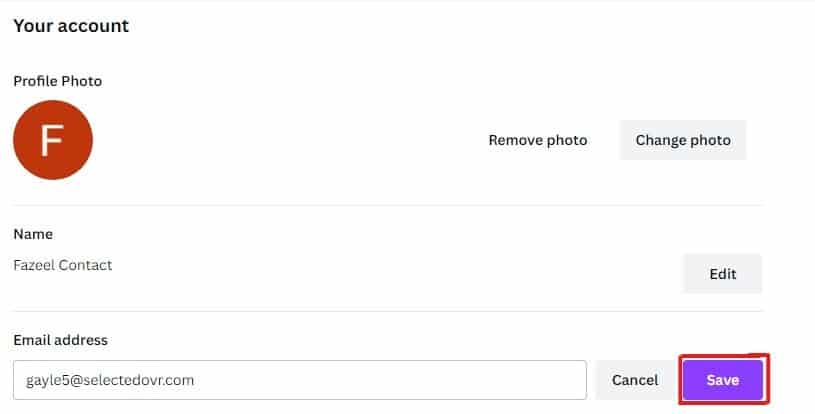Image resolution: width=815 pixels, height=414 pixels.
Task: Edit the Fazeel Contact name
Action: [x=722, y=273]
